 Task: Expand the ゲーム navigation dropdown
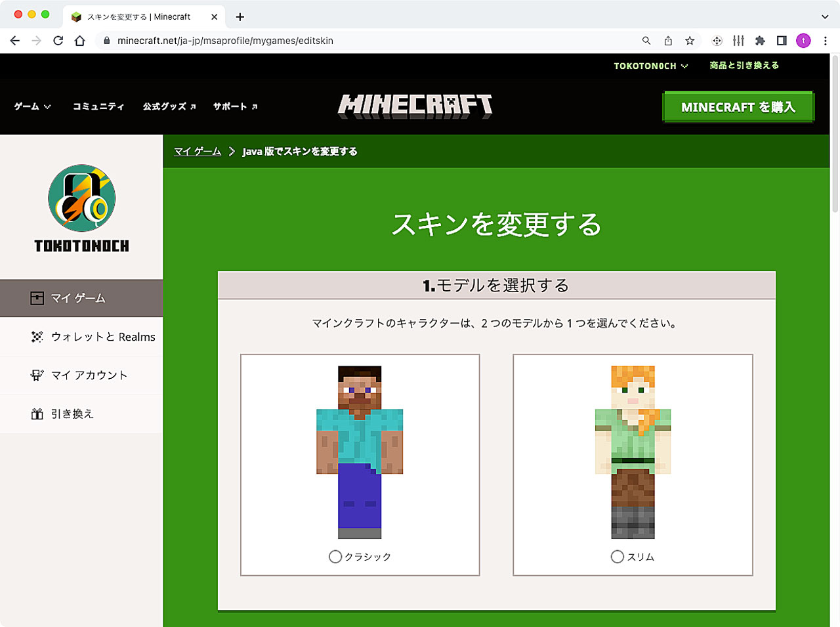[32, 106]
